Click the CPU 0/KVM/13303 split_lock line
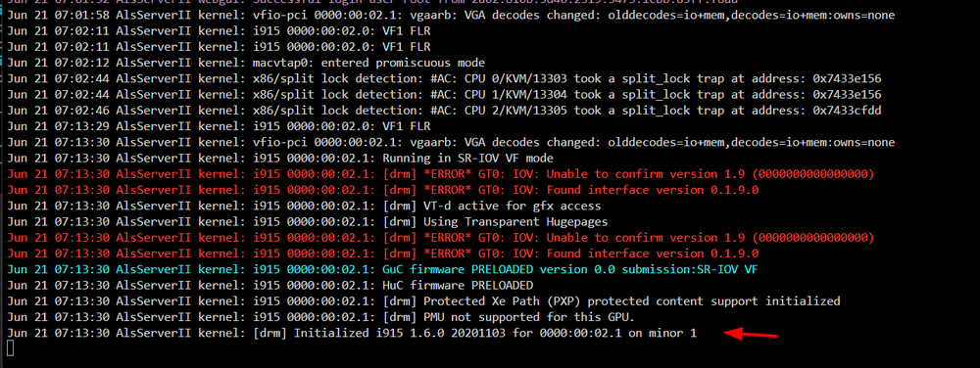Viewport: 980px width, 368px height. click(x=444, y=79)
